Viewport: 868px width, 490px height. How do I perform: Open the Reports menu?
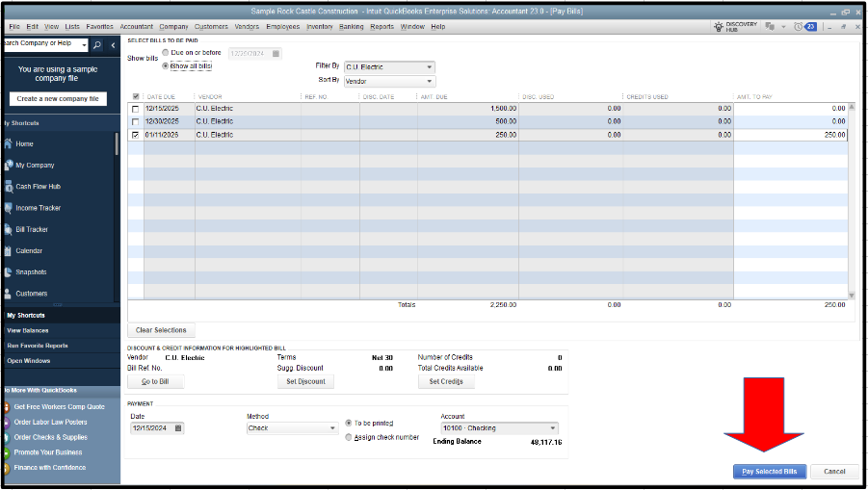381,27
